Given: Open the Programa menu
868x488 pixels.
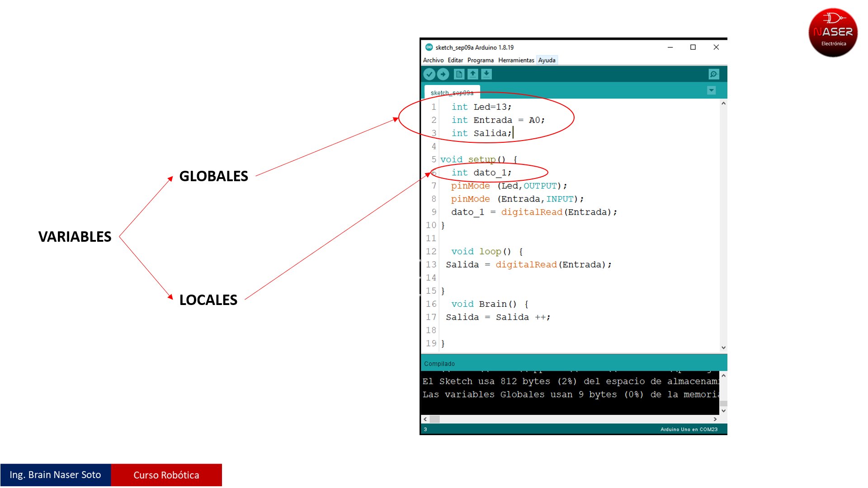Looking at the screenshot, I should 480,60.
